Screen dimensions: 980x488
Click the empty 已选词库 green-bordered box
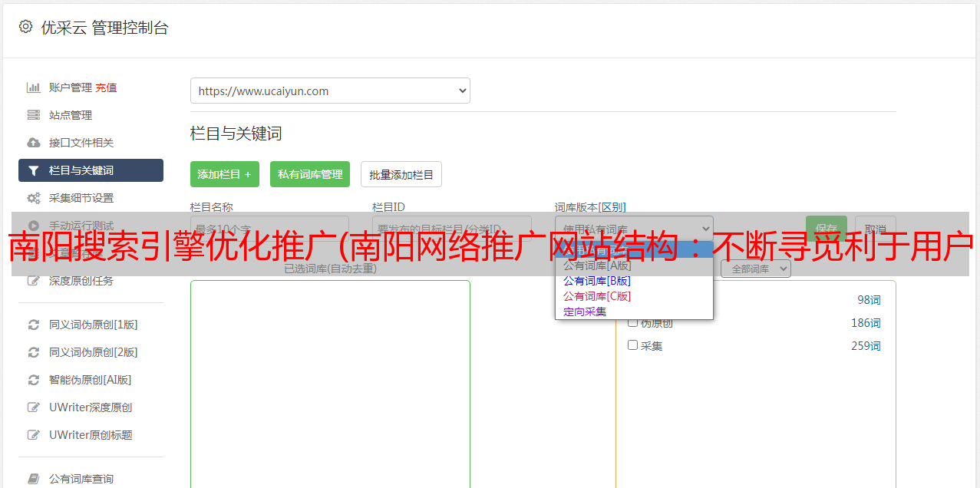tap(330, 384)
